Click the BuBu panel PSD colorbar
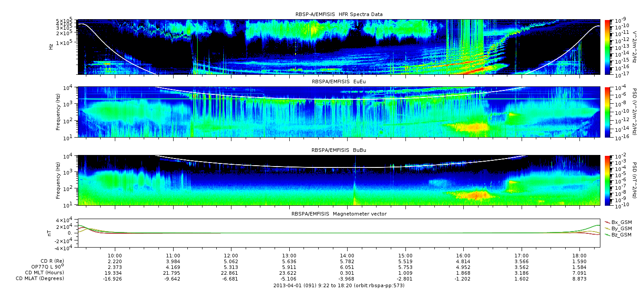Screen dimensions: 644x293 [x=608, y=180]
